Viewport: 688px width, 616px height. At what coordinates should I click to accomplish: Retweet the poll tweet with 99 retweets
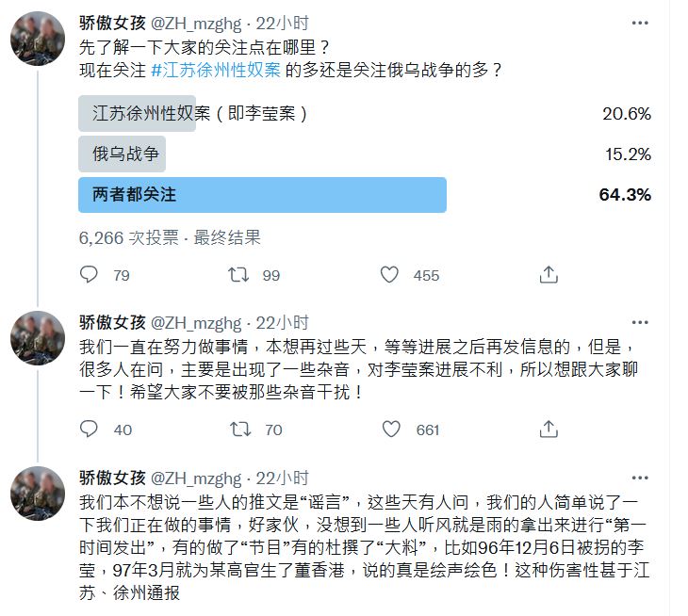[240, 275]
